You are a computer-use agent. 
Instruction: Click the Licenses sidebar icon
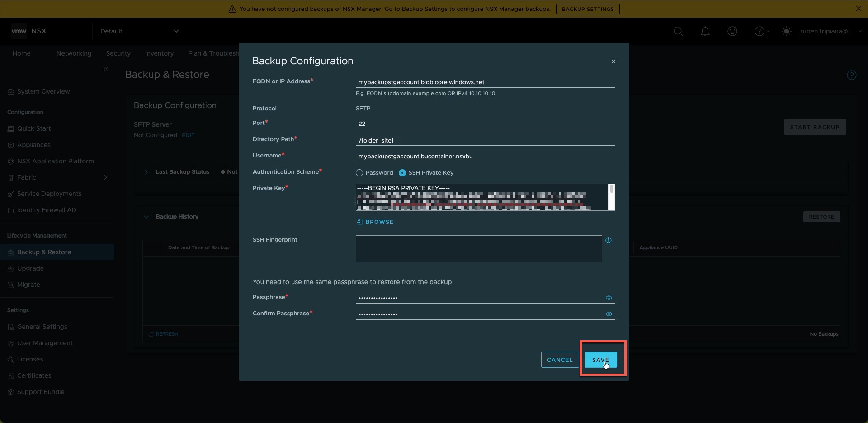pos(11,360)
